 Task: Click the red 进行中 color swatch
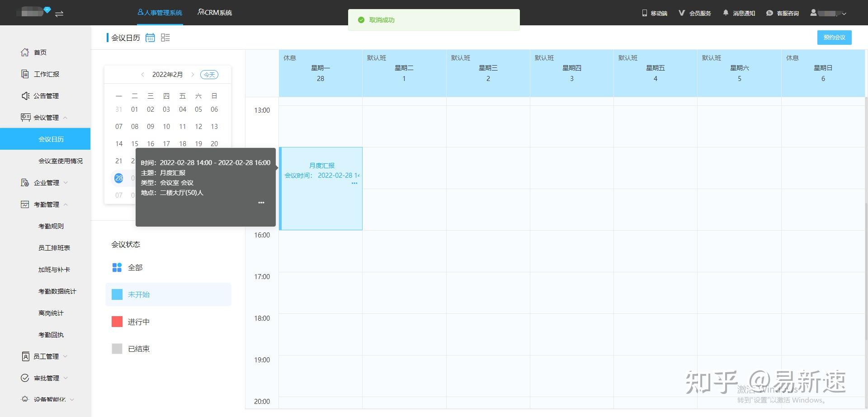[x=117, y=322]
